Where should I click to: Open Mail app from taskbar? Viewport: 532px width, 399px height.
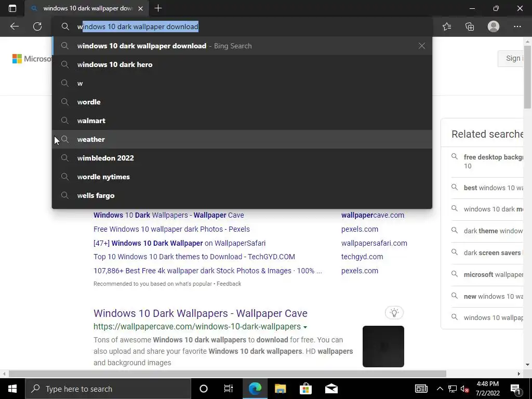[x=331, y=389]
